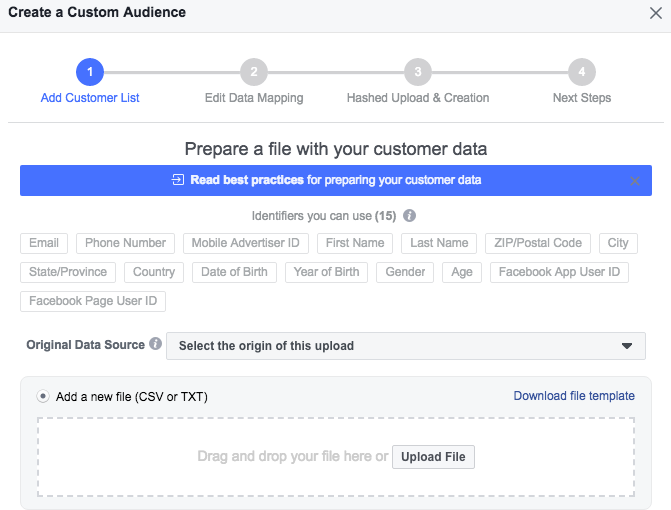
Task: Go to step 1 Add Customer List
Action: pyautogui.click(x=89, y=72)
